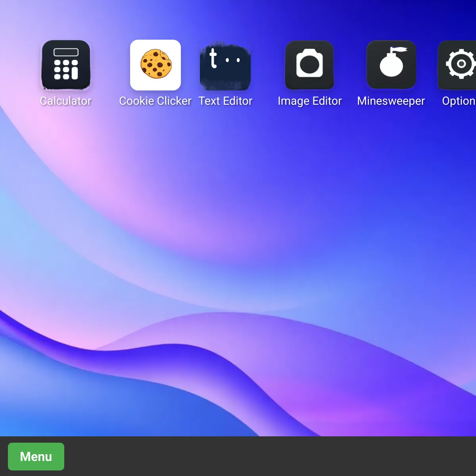This screenshot has height=476, width=476.
Task: Launch the Image Editor camera icon
Action: [309, 65]
